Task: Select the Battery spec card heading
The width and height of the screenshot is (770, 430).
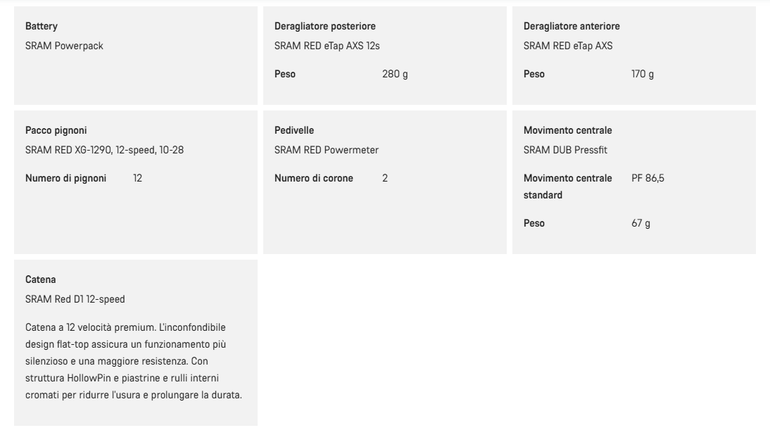Action: [41, 26]
